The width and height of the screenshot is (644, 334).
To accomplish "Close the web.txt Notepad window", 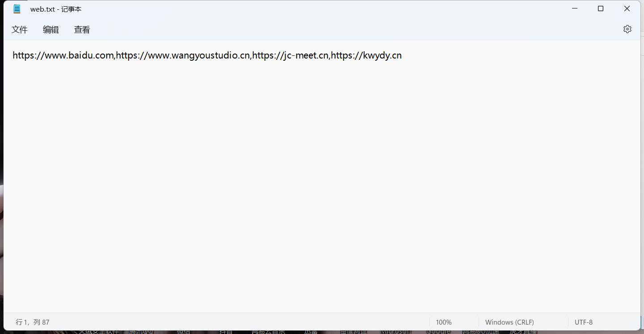I will pos(627,8).
